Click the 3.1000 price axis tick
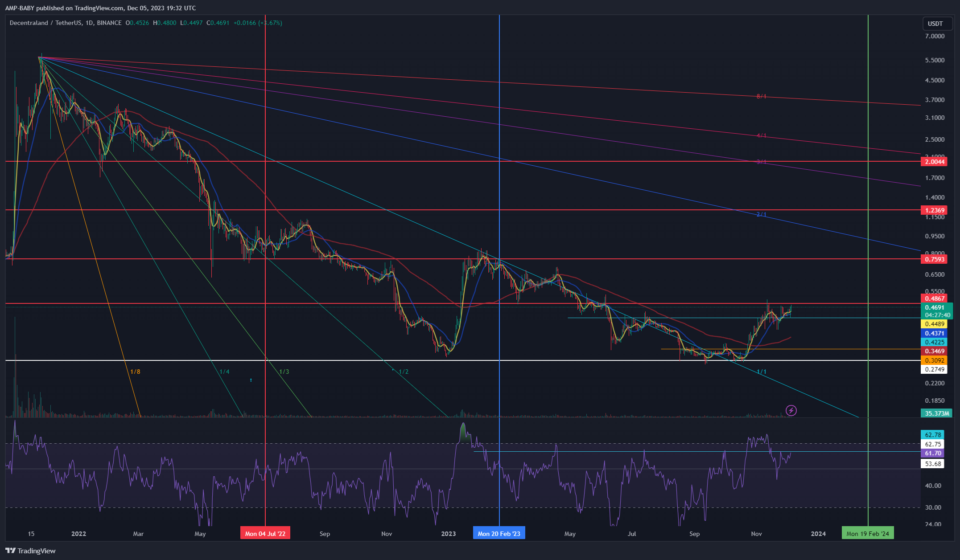The height and width of the screenshot is (560, 960). [x=935, y=118]
